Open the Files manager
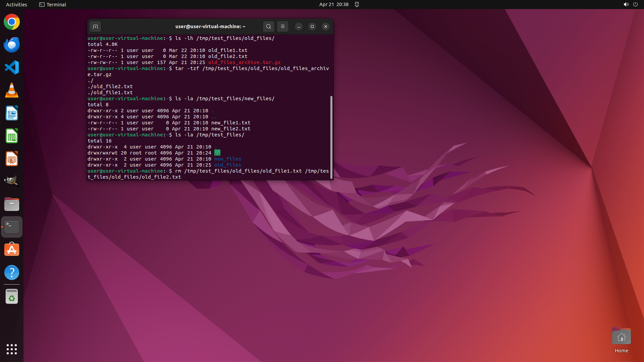Image resolution: width=644 pixels, height=362 pixels. tap(12, 204)
